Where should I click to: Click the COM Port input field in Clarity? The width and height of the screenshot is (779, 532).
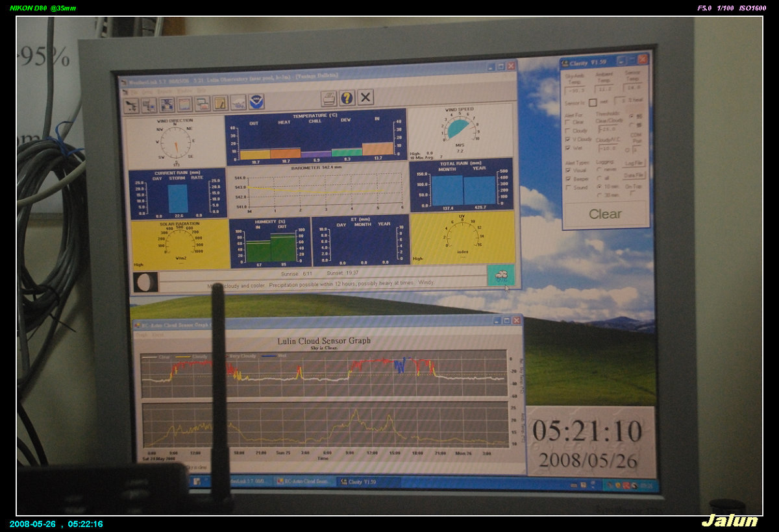636,149
